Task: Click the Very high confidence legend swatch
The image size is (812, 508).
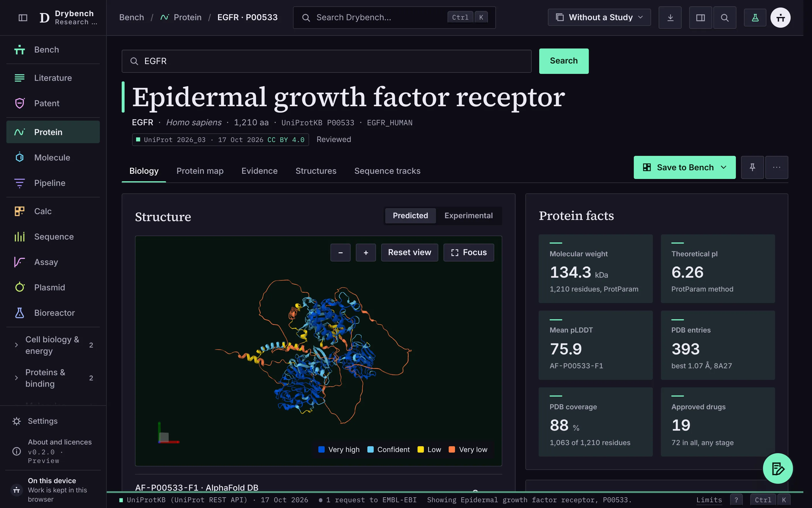Action: tap(322, 449)
